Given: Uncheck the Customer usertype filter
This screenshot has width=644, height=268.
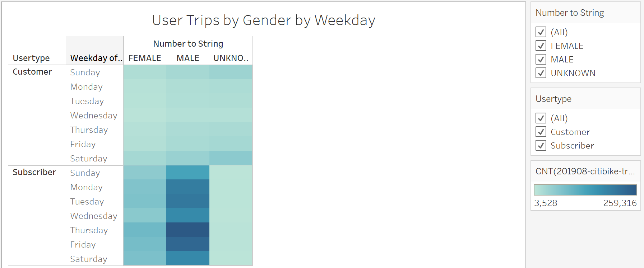Looking at the screenshot, I should point(541,132).
